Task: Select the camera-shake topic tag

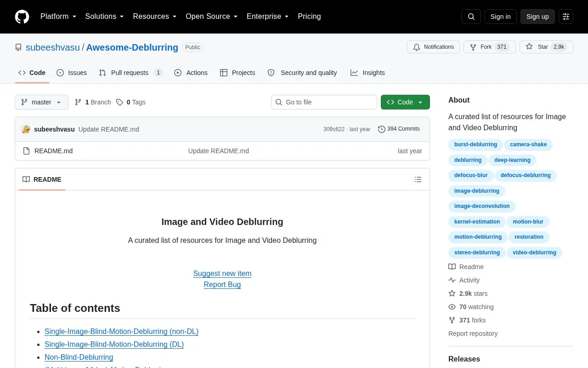Action: [x=528, y=144]
